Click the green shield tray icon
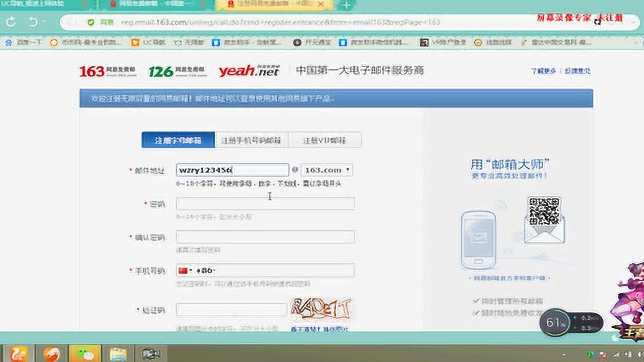This screenshot has height=362, width=644. 590,354
